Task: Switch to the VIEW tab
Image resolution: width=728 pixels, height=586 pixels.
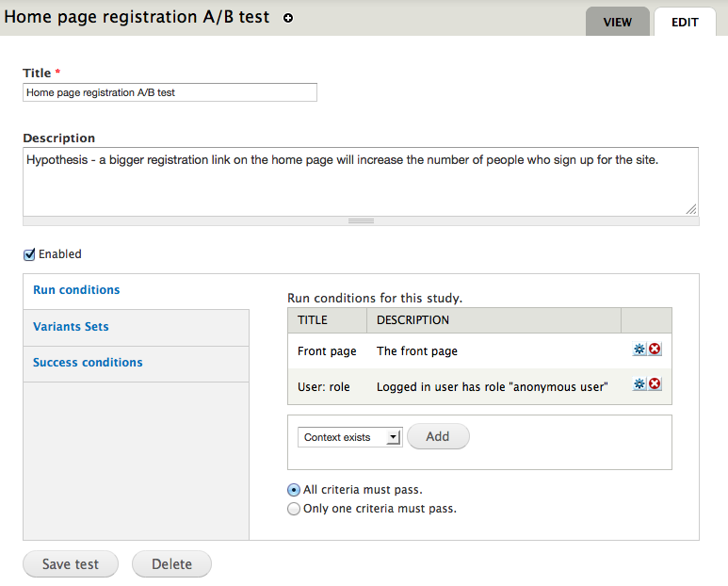Action: pyautogui.click(x=618, y=22)
